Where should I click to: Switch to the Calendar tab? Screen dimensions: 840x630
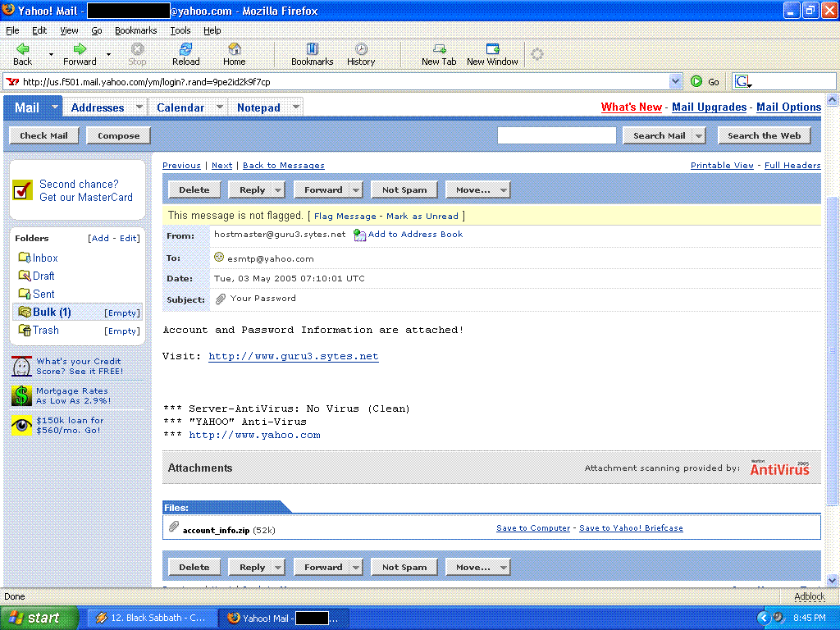pyautogui.click(x=180, y=107)
